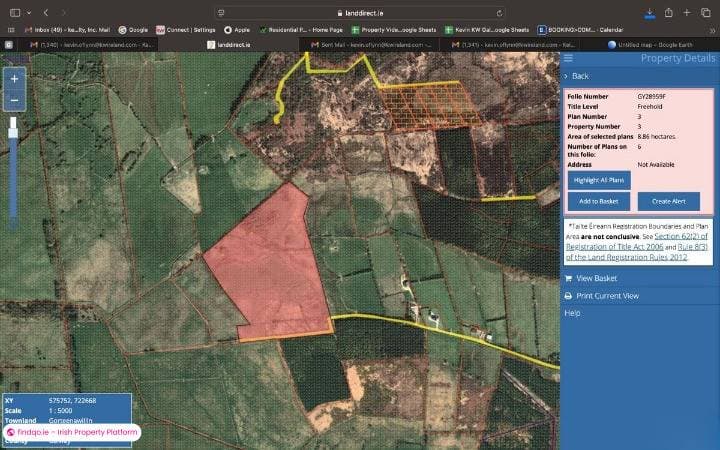The height and width of the screenshot is (450, 720).
Task: Select the folio number GY28959F
Action: 651,96
